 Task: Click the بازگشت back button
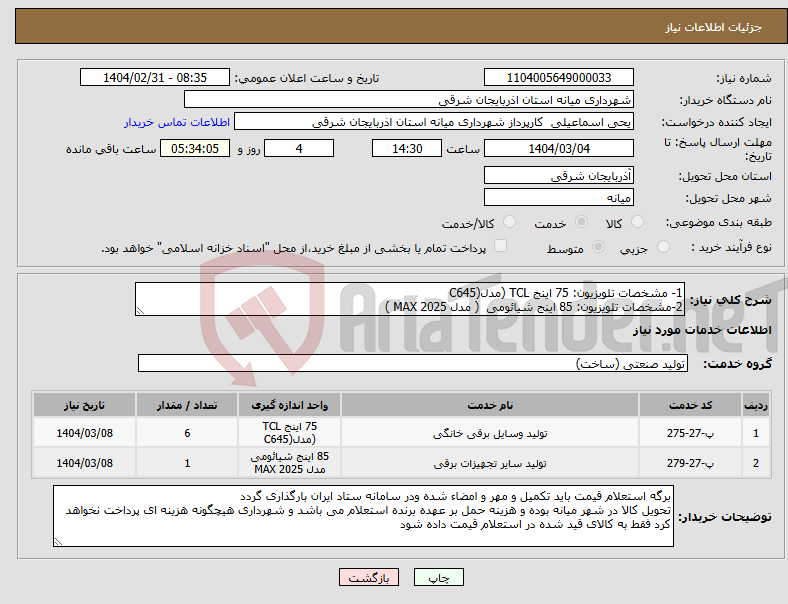[369, 577]
